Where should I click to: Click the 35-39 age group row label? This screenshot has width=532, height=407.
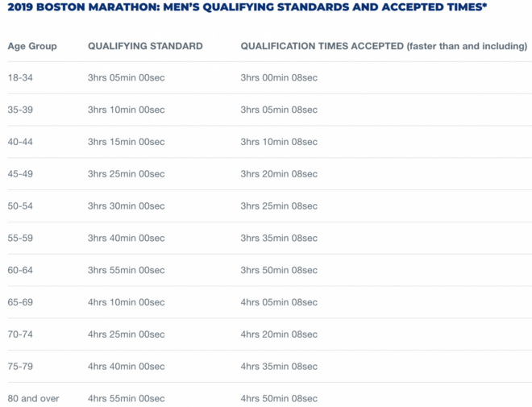pos(21,110)
